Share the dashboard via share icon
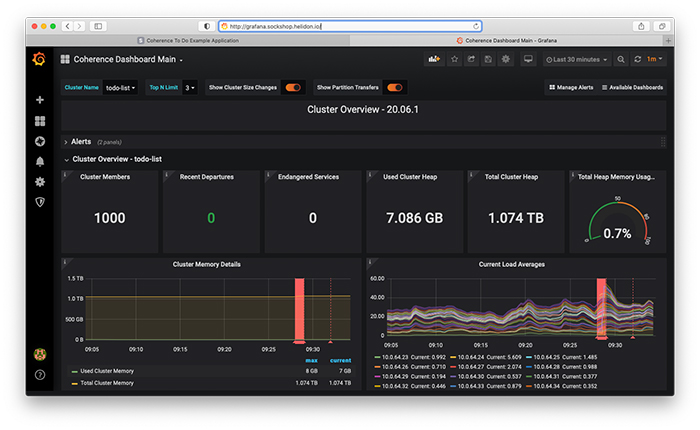The image size is (700, 430). pos(471,59)
